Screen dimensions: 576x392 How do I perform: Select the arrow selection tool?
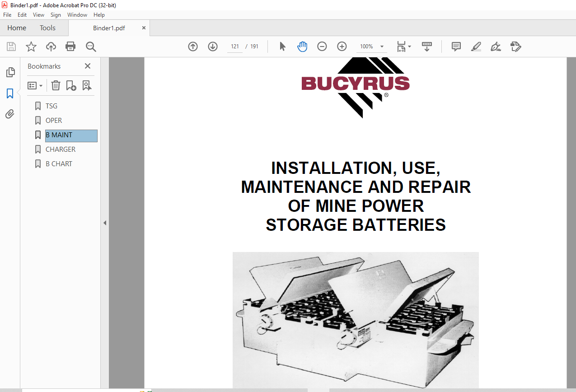283,47
